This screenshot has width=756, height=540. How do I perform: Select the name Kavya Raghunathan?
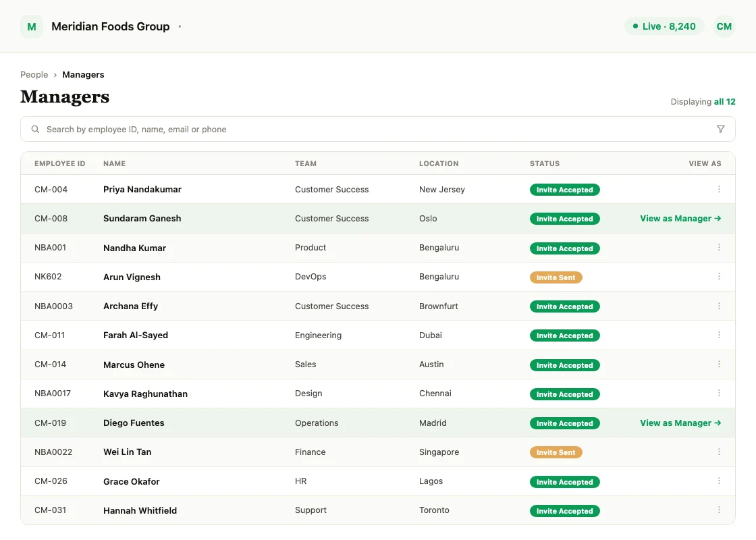[x=145, y=394]
